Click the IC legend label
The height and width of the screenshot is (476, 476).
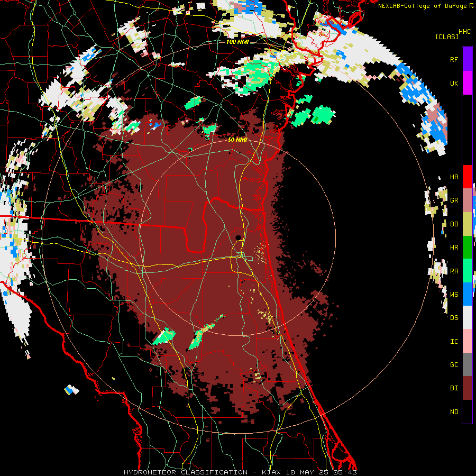tap(454, 341)
